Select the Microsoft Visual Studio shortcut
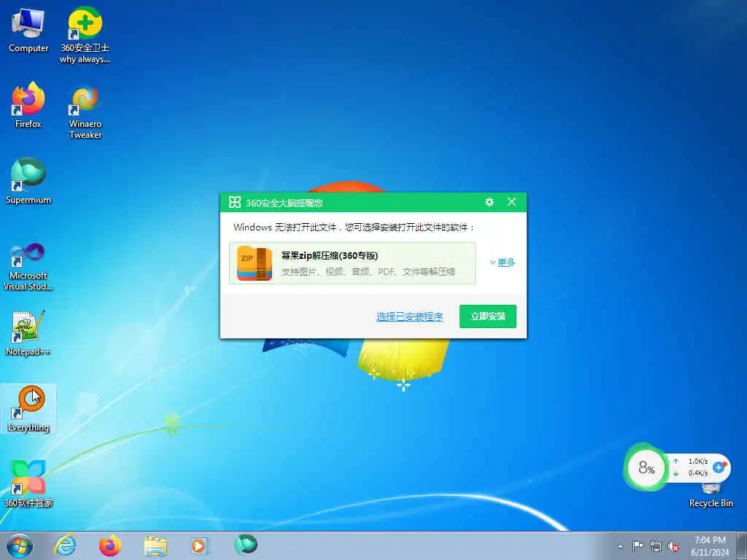 (28, 267)
